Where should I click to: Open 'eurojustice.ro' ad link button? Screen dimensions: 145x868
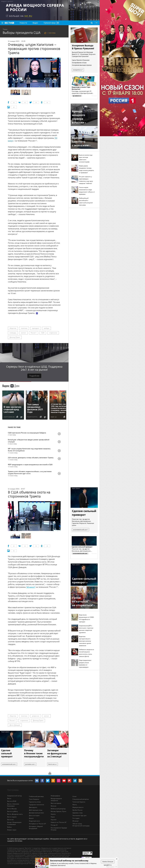(78, 70)
